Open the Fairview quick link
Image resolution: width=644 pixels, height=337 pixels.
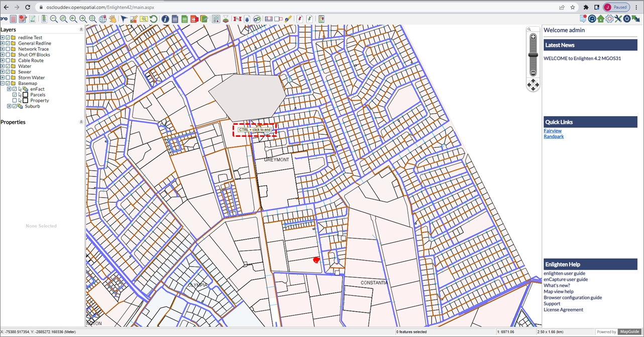click(x=553, y=131)
